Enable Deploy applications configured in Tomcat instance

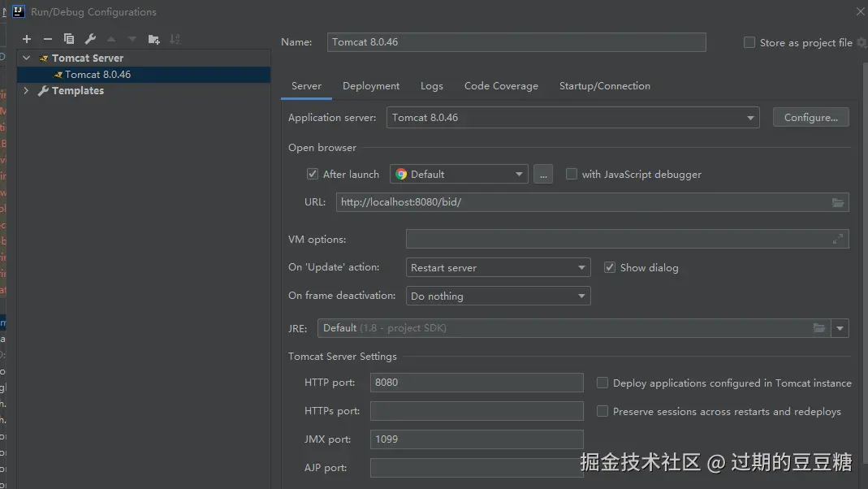click(602, 383)
